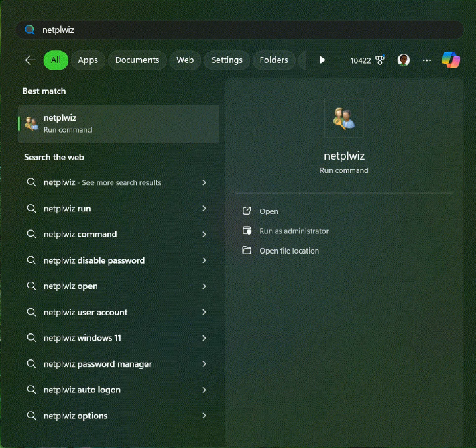476x448 pixels.
Task: Open the netplwiz Best match result
Action: [119, 124]
